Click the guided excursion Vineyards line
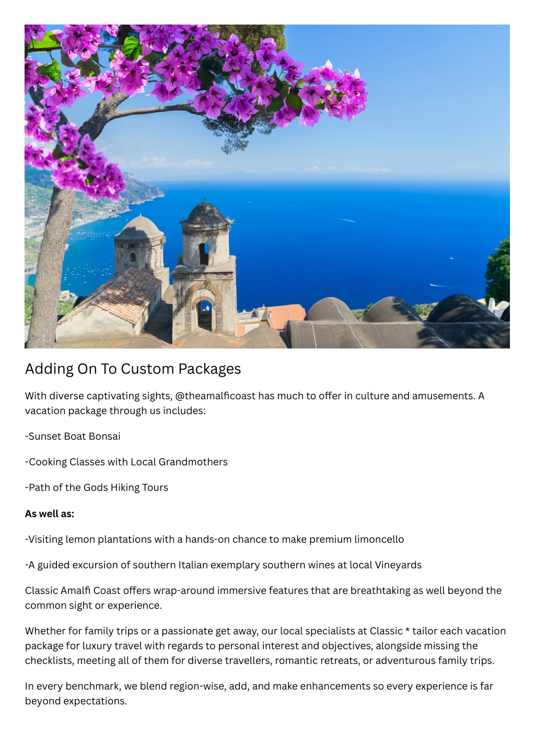The width and height of the screenshot is (535, 756). (x=223, y=565)
